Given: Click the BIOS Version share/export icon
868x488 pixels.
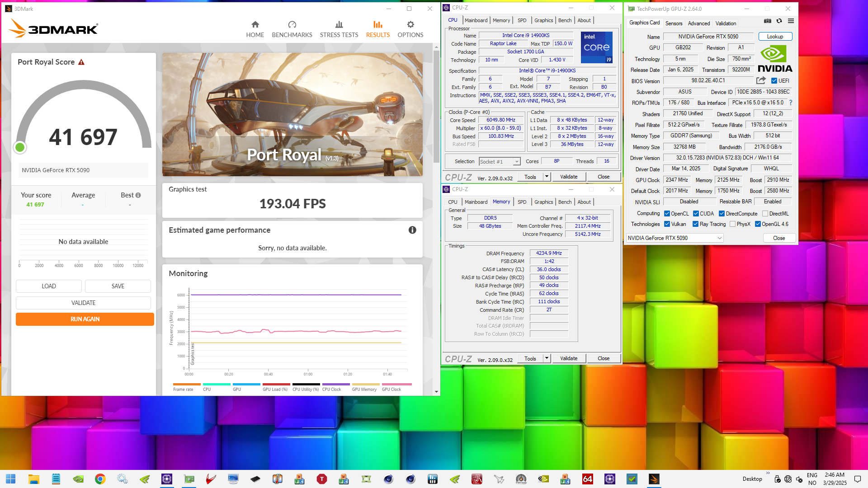Looking at the screenshot, I should click(x=761, y=80).
